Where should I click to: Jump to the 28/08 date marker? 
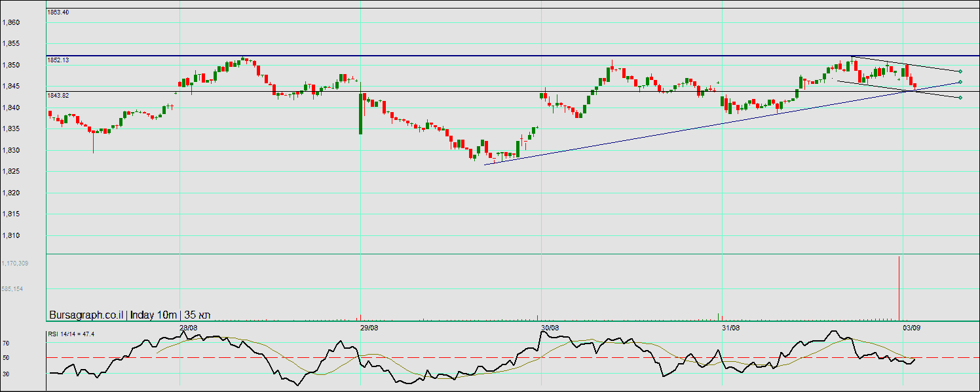pyautogui.click(x=189, y=328)
